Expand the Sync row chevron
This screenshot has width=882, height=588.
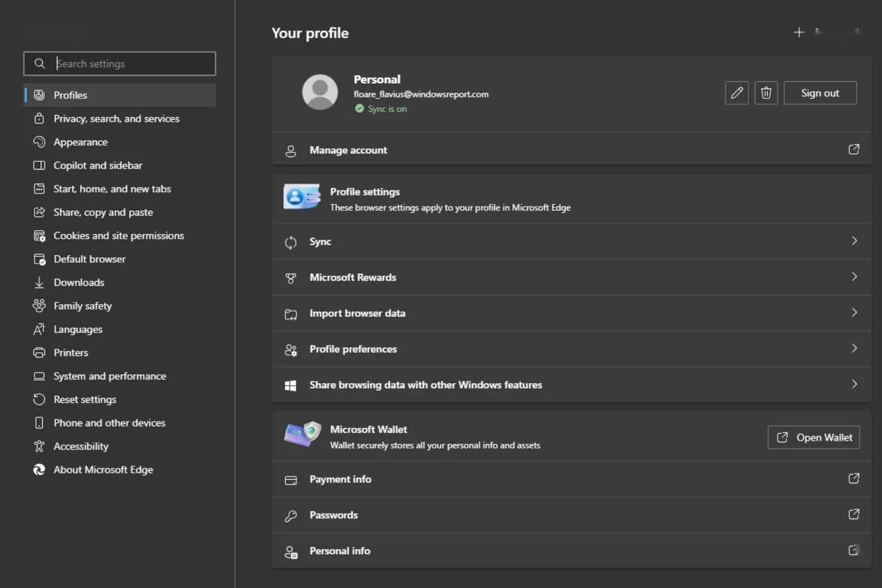854,241
